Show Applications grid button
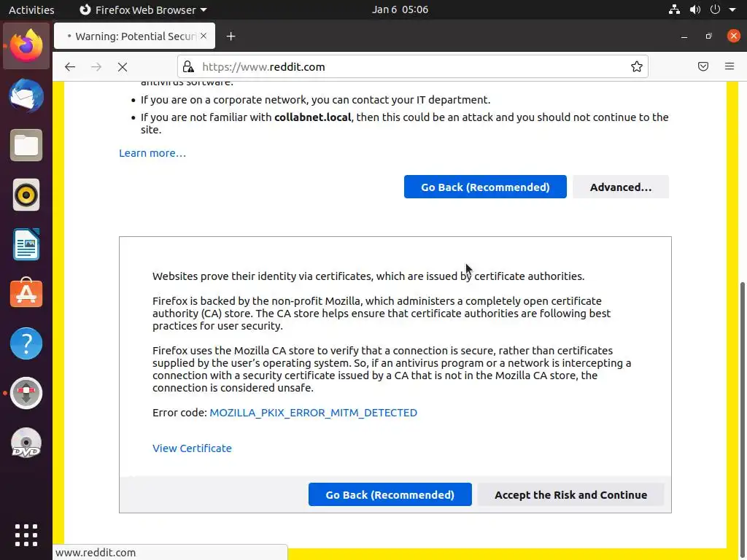 (26, 534)
